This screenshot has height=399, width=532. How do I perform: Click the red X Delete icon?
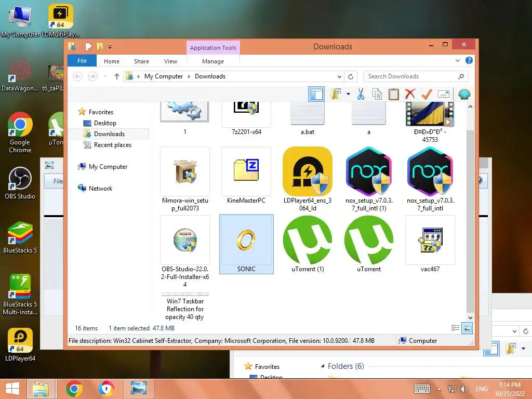[410, 94]
